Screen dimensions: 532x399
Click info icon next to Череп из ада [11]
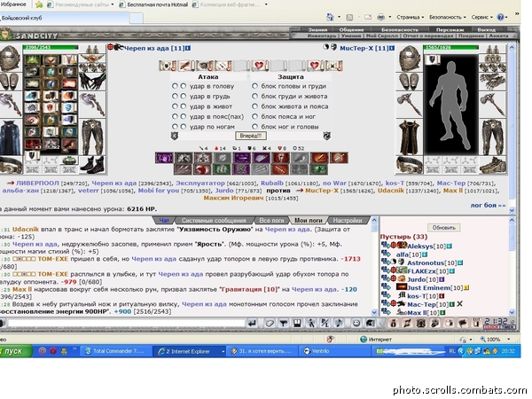tap(188, 48)
